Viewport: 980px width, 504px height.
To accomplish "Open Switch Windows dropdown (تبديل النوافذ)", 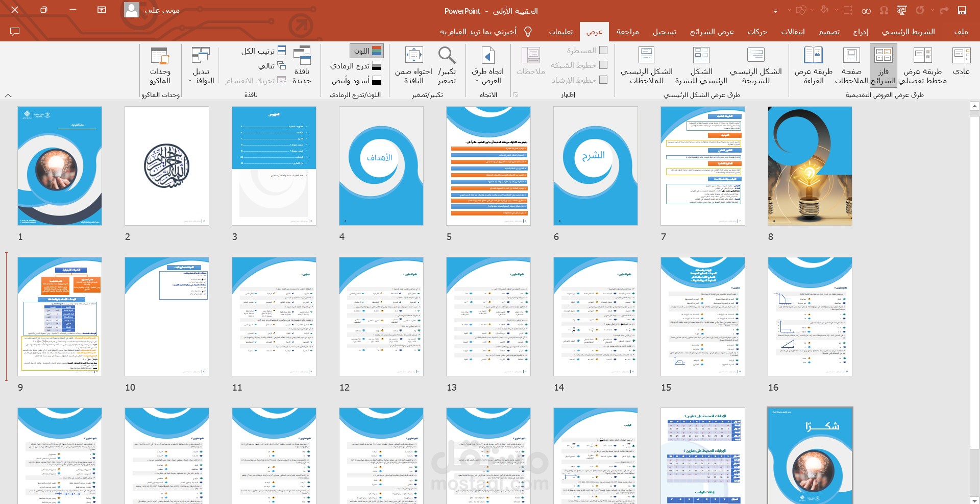I will coord(201,66).
